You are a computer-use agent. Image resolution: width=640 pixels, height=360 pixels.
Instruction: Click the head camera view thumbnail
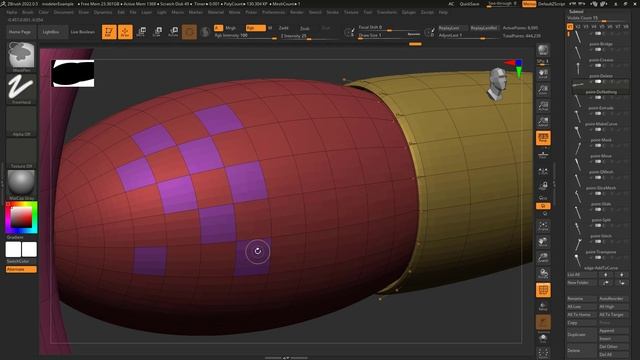(498, 84)
